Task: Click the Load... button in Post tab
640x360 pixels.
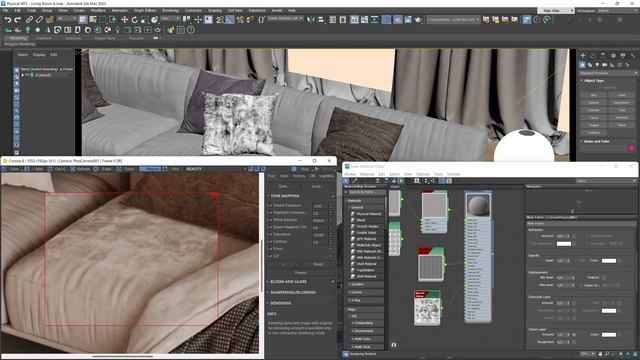Action: pos(317,187)
